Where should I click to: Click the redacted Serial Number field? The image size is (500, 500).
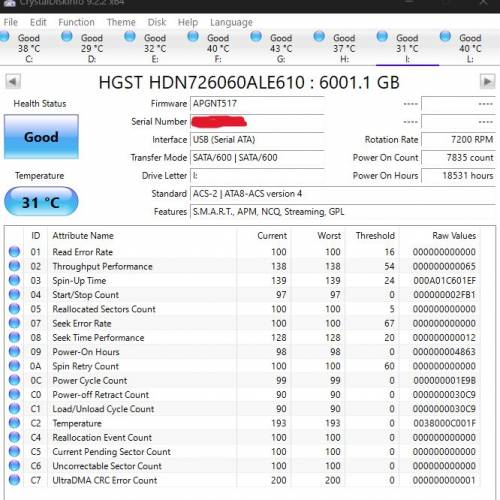[257, 122]
